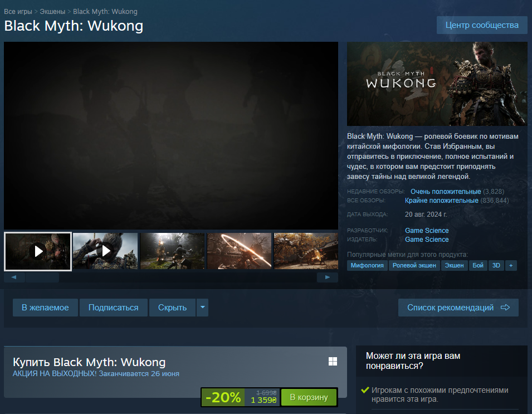Select the 3D tag
Image resolution: width=532 pixels, height=414 pixels.
point(496,265)
